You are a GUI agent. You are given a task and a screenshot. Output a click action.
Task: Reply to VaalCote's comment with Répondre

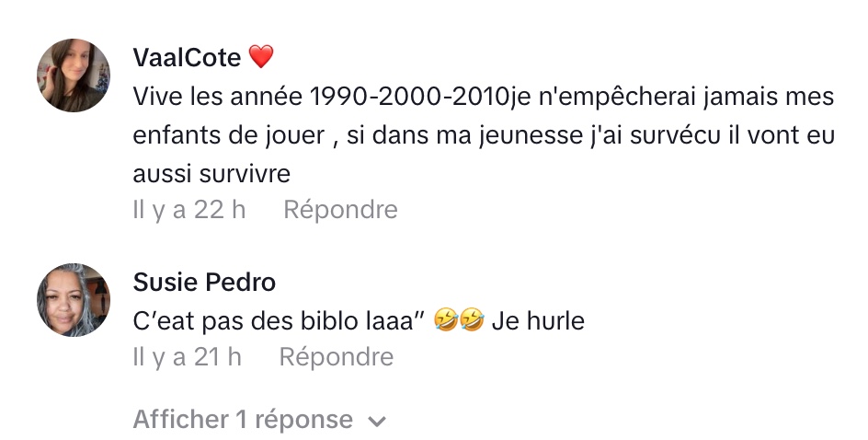(340, 210)
